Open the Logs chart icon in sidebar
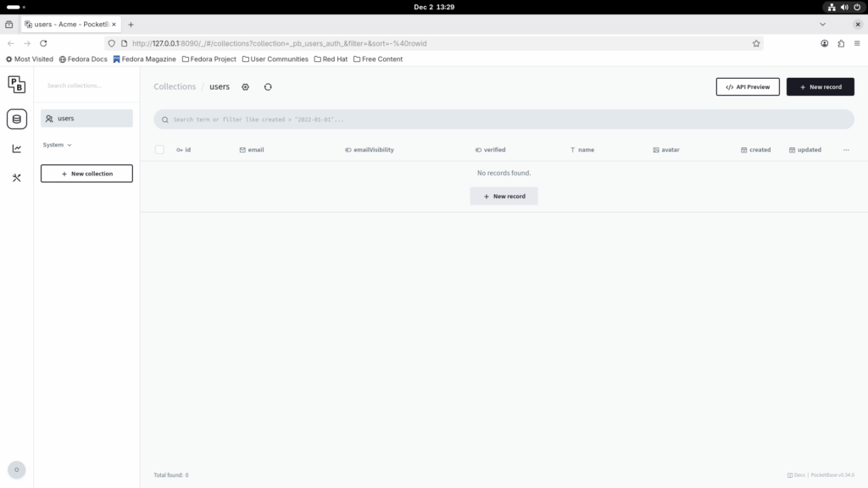Screen dimensions: 868x488 click(17, 148)
